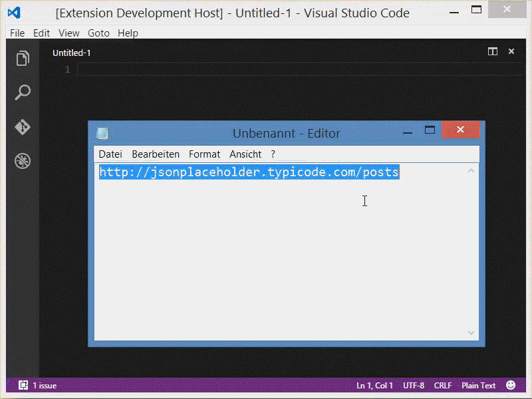Image resolution: width=532 pixels, height=399 pixels.
Task: Maximize the Notepad Editor window
Action: (430, 130)
